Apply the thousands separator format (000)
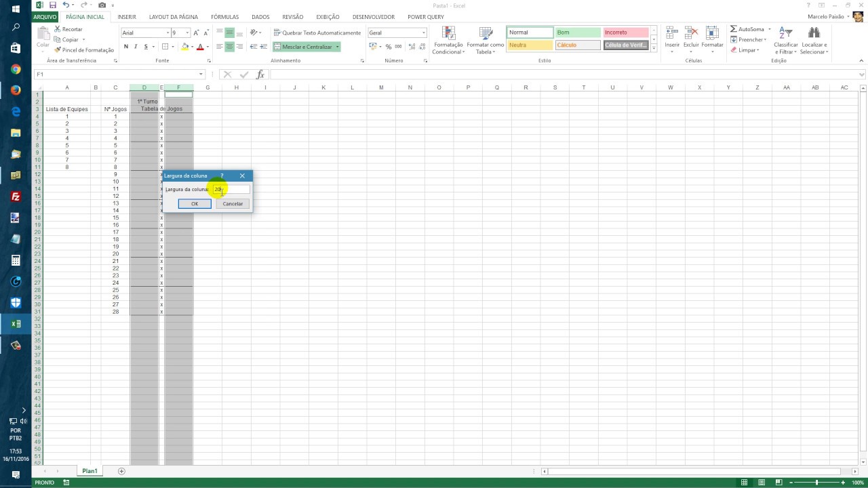 (398, 47)
